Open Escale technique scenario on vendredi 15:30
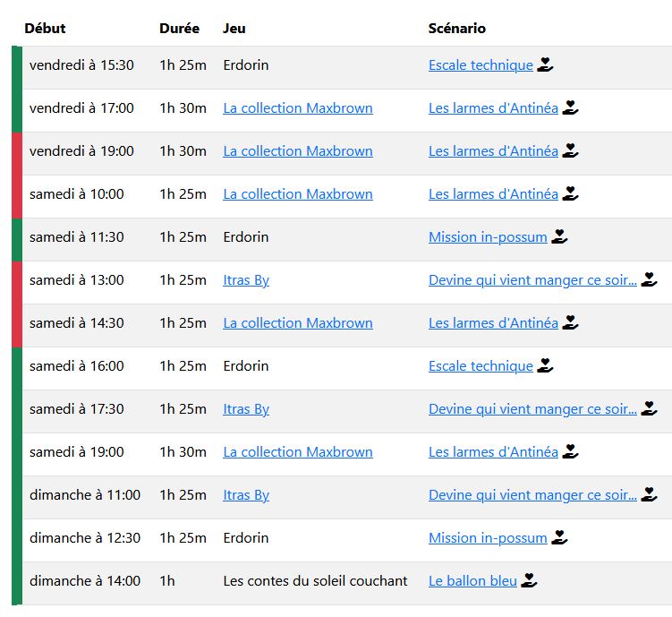Screen dimensions: 672x617 tap(481, 65)
